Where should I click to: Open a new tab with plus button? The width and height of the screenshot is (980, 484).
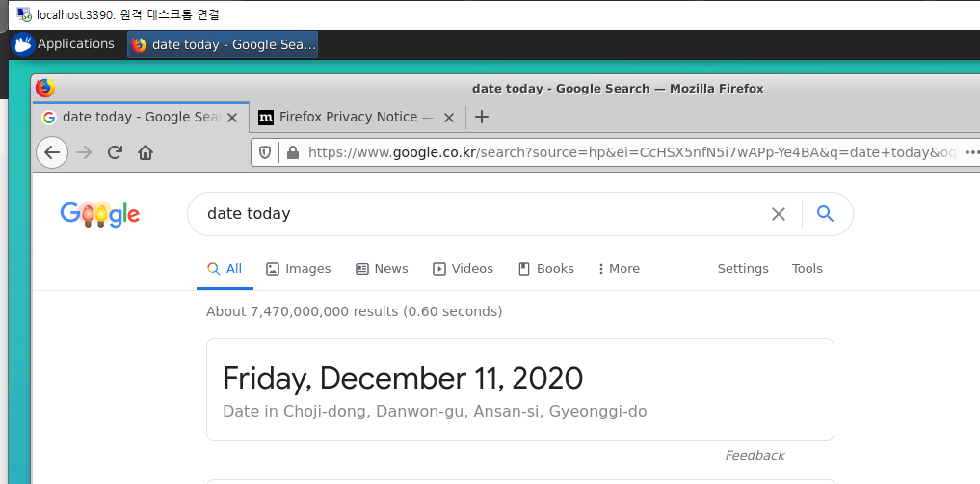point(481,117)
